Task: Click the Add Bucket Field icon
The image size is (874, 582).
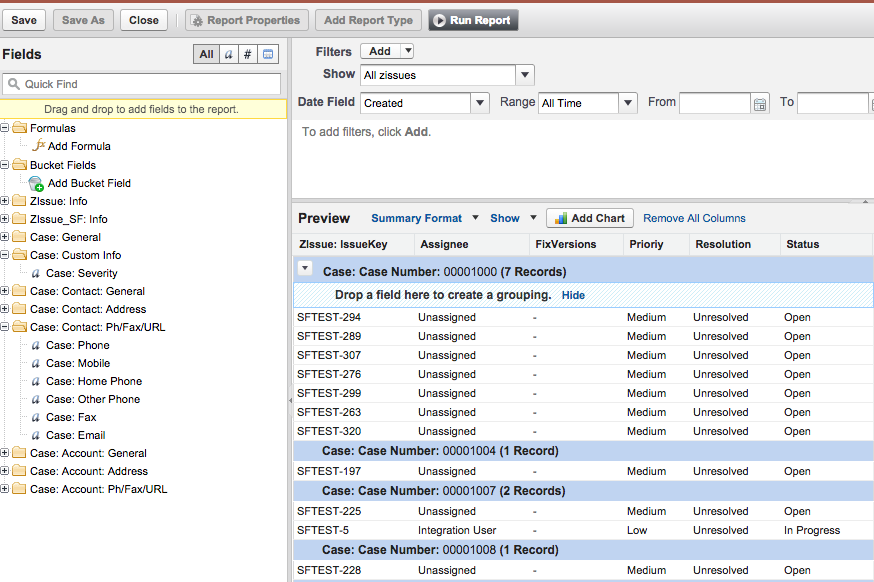Action: (x=36, y=183)
